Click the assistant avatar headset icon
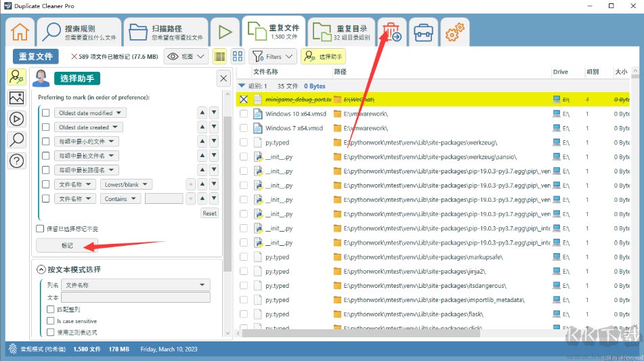644x361 pixels. click(41, 78)
